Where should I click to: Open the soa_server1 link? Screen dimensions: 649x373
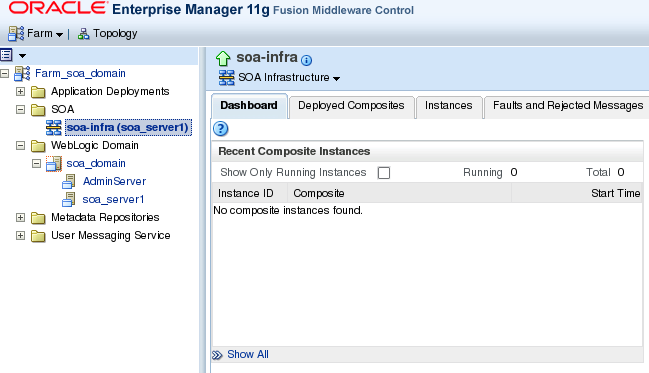coord(113,200)
